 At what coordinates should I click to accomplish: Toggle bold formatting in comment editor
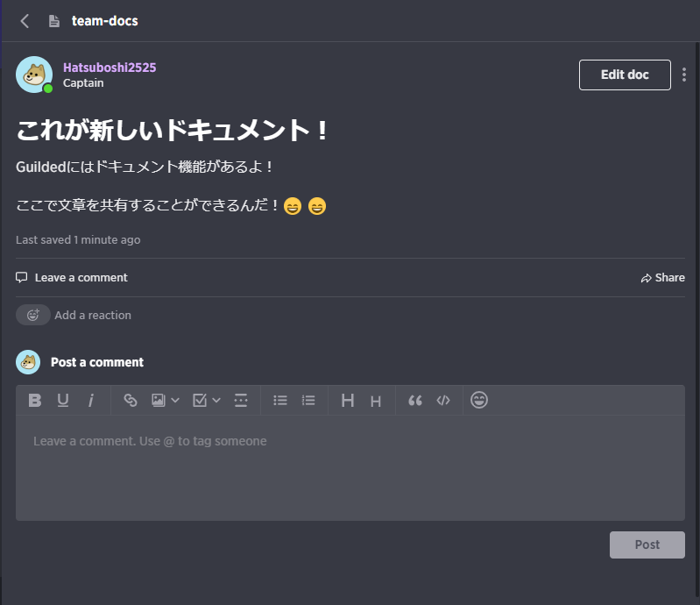point(35,401)
